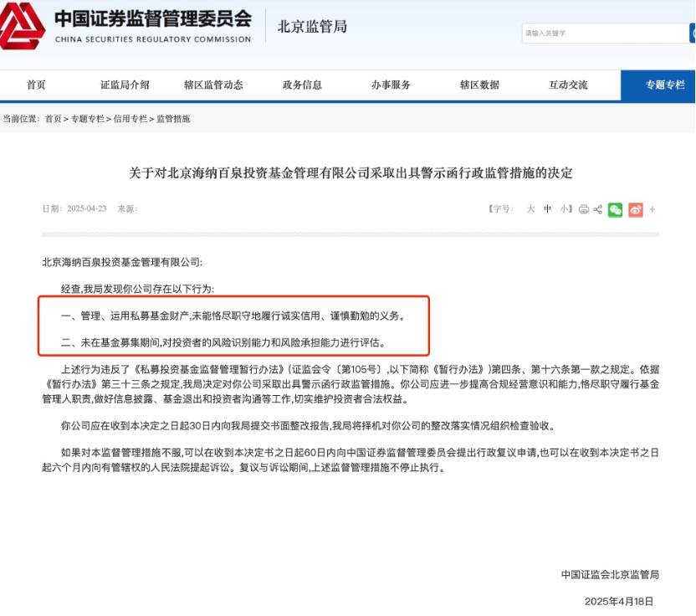Click paragraph about 30日内提交书面整改报告
The height and width of the screenshot is (616, 696).
click(x=309, y=426)
